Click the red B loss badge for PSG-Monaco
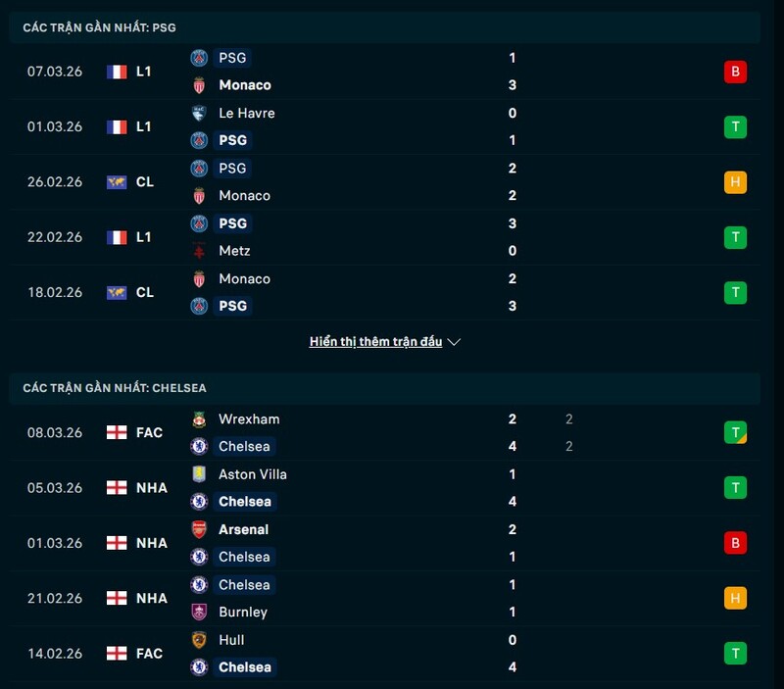The image size is (784, 689). coord(736,72)
